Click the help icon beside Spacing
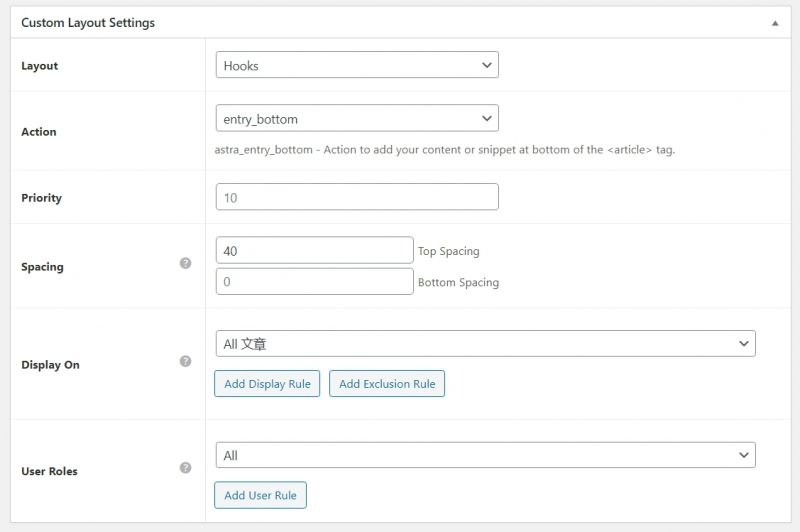 tap(185, 263)
